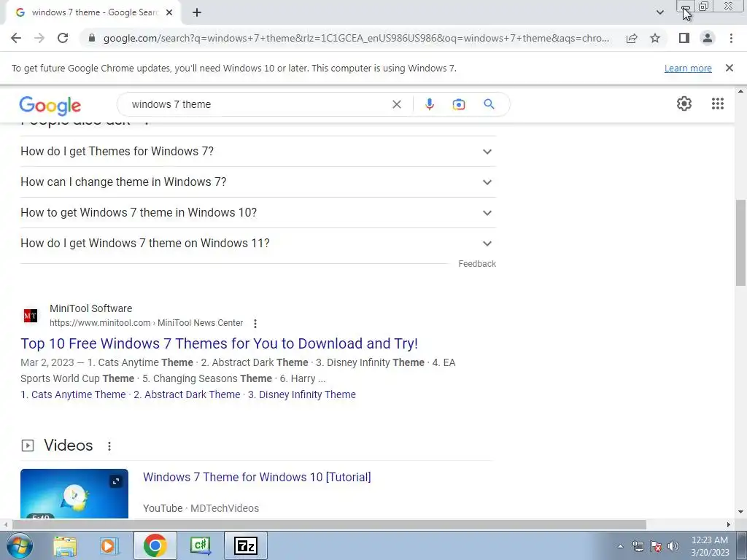The image size is (747, 560).
Task: View site information via the lock icon
Action: tap(92, 38)
